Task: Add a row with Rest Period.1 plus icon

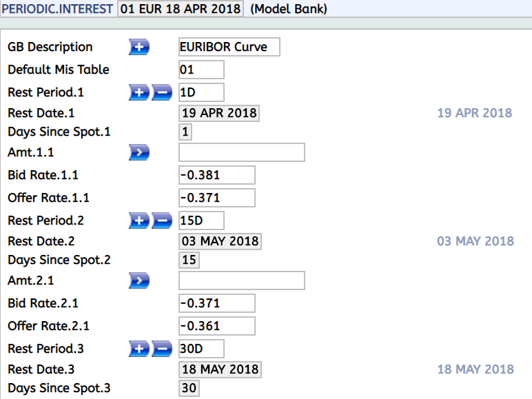Action: pyautogui.click(x=139, y=92)
